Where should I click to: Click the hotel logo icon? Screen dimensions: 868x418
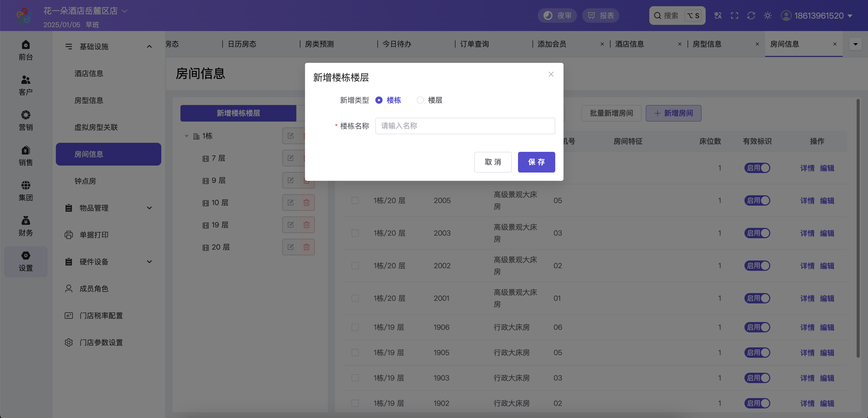pyautogui.click(x=24, y=16)
